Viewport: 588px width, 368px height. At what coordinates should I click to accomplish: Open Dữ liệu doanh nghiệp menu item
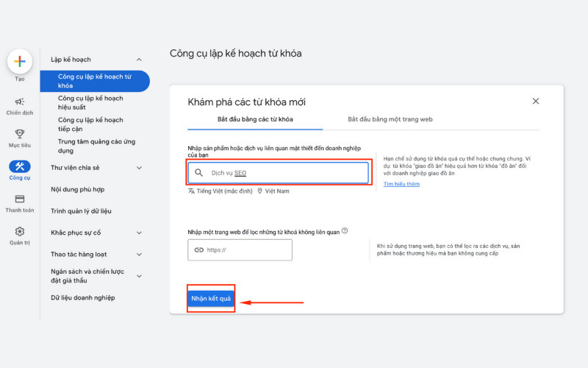point(83,298)
